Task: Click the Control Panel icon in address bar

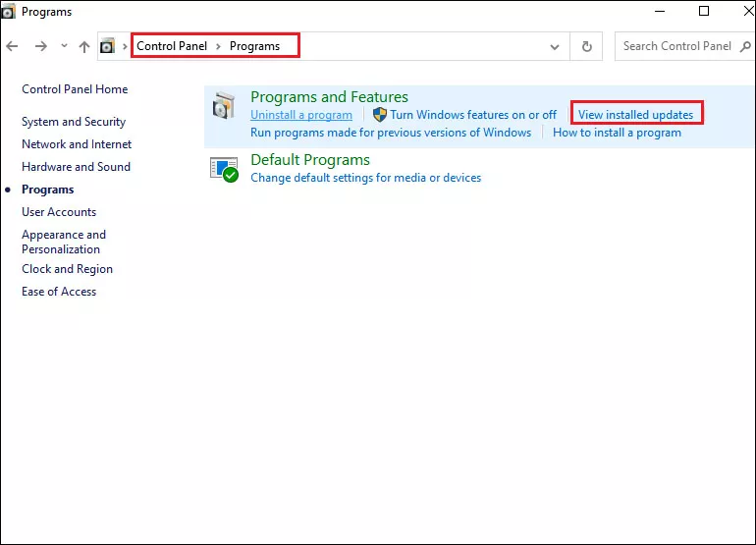Action: [x=108, y=46]
